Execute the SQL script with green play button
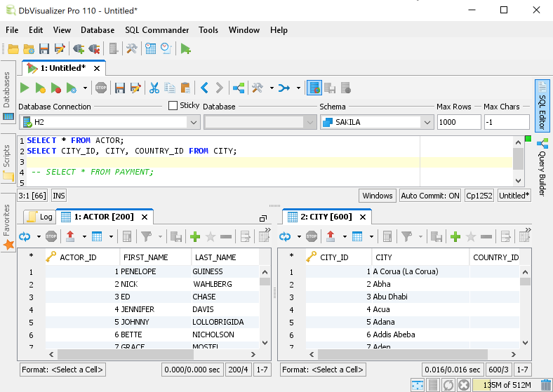 [25, 88]
